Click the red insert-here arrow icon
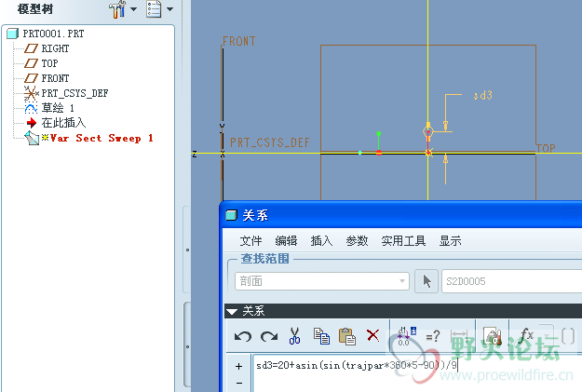Screen dimensions: 582x392 tap(32, 123)
